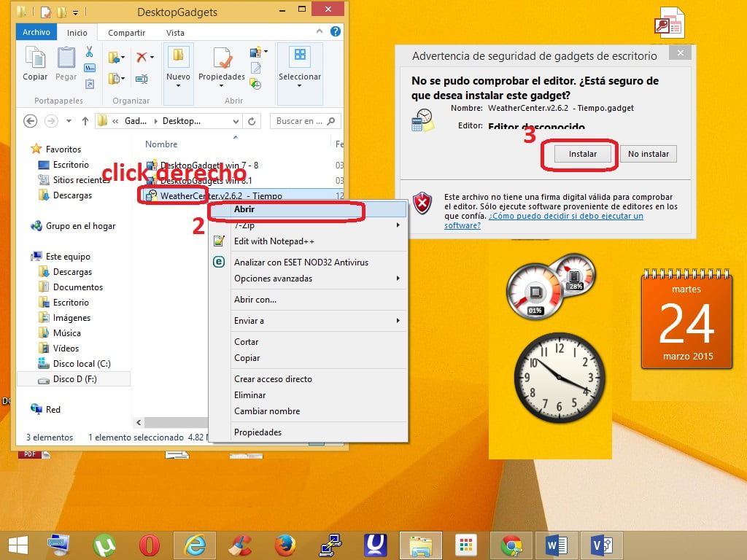Click the red X delete icon
Screen dimensions: 747x560
[x=143, y=58]
